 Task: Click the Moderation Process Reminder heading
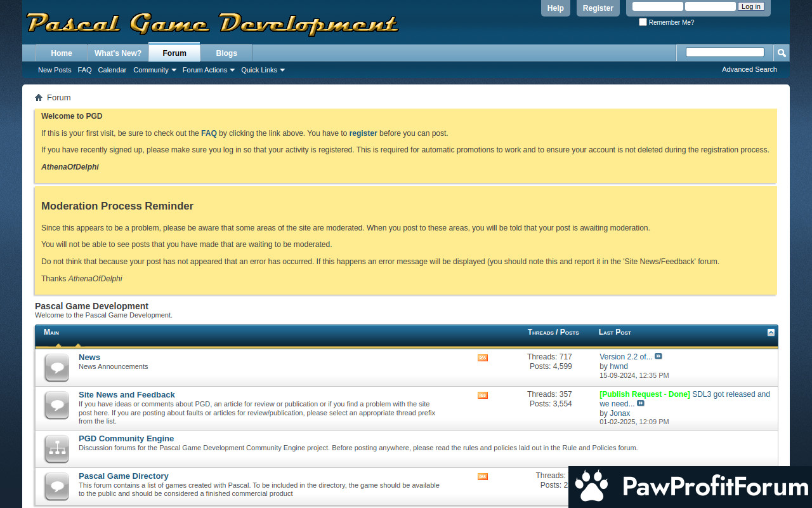[117, 206]
